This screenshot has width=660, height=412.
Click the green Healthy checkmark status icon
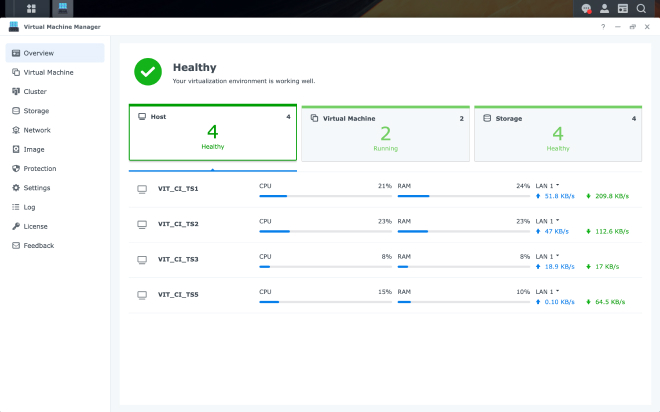tap(148, 72)
